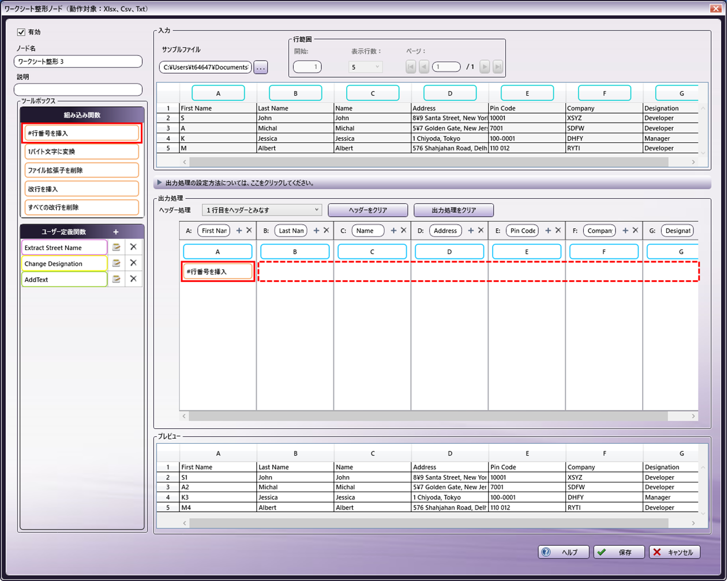Close the ワークシート整形ノード window

pyautogui.click(x=716, y=9)
